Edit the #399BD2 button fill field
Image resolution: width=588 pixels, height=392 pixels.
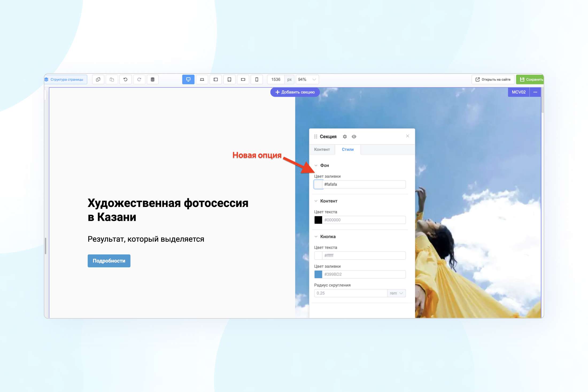coord(364,274)
